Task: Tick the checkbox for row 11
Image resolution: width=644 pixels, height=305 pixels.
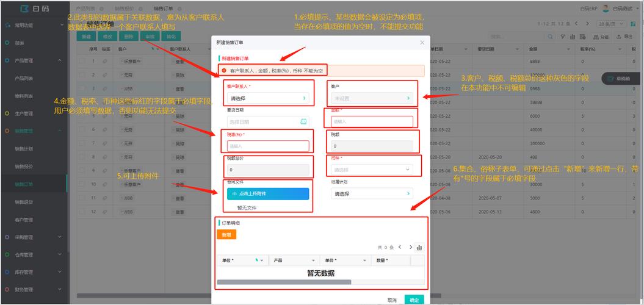Action: [x=82, y=198]
